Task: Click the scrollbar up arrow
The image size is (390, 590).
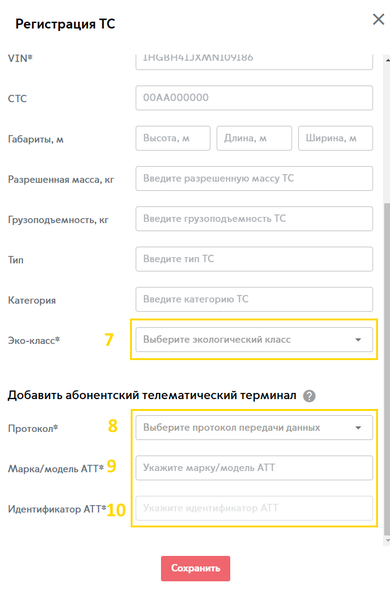Action: (x=387, y=59)
